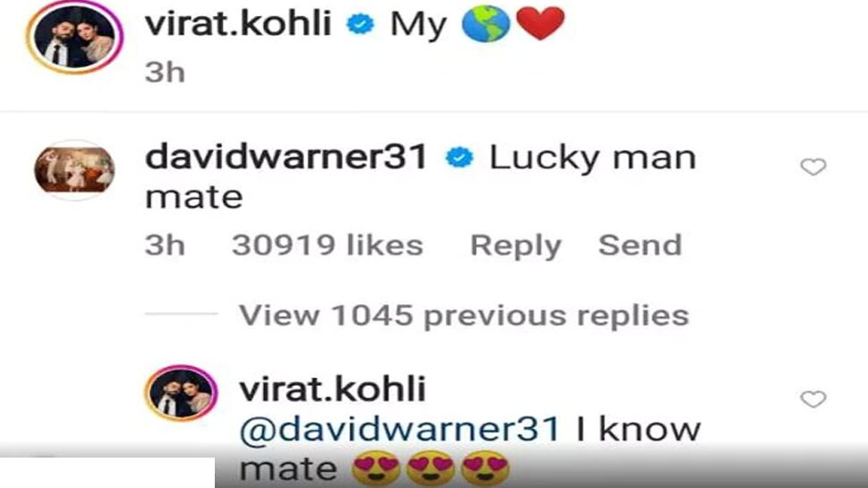Click the red heart emoji in the caption
This screenshot has width=868, height=488.
click(x=540, y=24)
